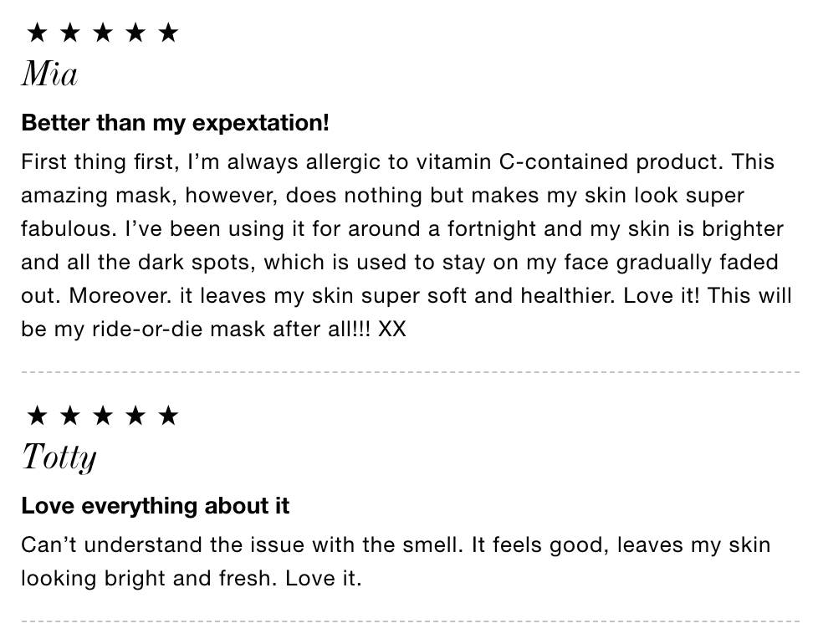The image size is (818, 644).
Task: Click the fifth star in Totty's rating
Action: point(168,416)
